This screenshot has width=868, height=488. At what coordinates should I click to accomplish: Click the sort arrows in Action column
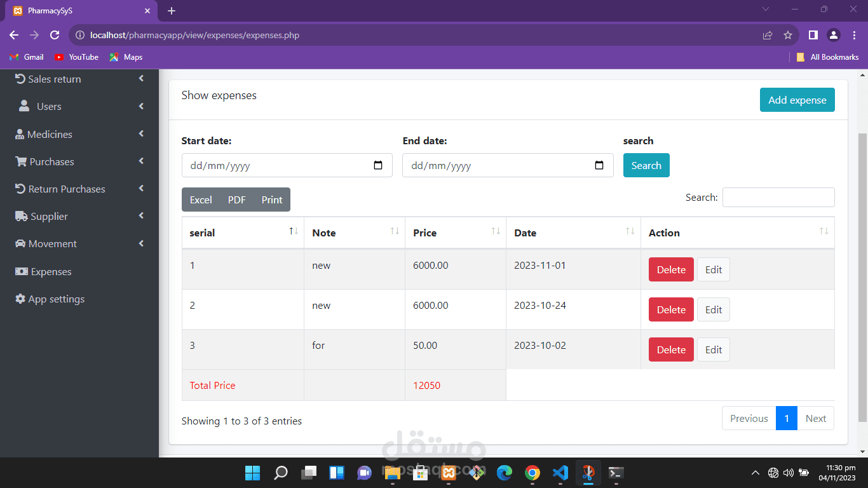(x=824, y=231)
